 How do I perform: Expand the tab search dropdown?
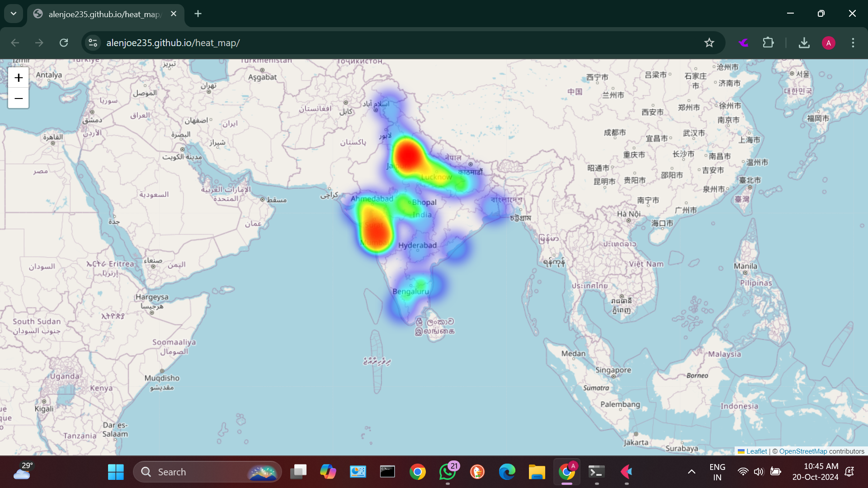(14, 14)
